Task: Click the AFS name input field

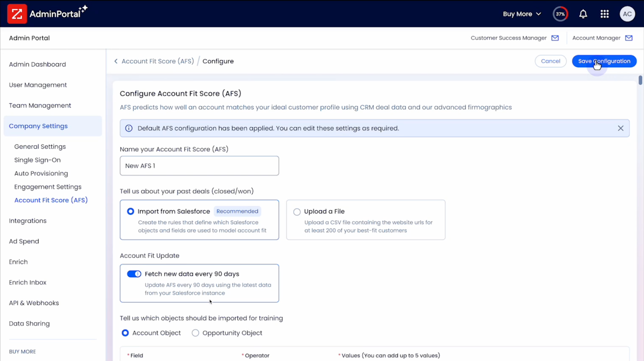Action: tap(199, 166)
